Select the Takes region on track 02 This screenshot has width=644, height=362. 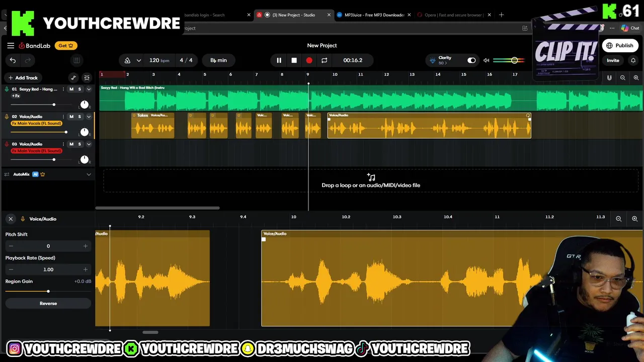click(x=153, y=126)
